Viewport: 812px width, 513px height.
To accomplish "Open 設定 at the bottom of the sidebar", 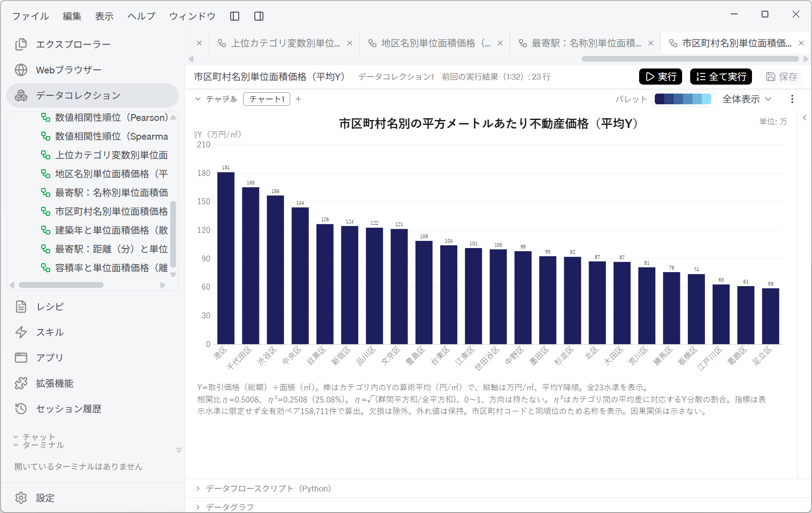I will tap(92, 498).
